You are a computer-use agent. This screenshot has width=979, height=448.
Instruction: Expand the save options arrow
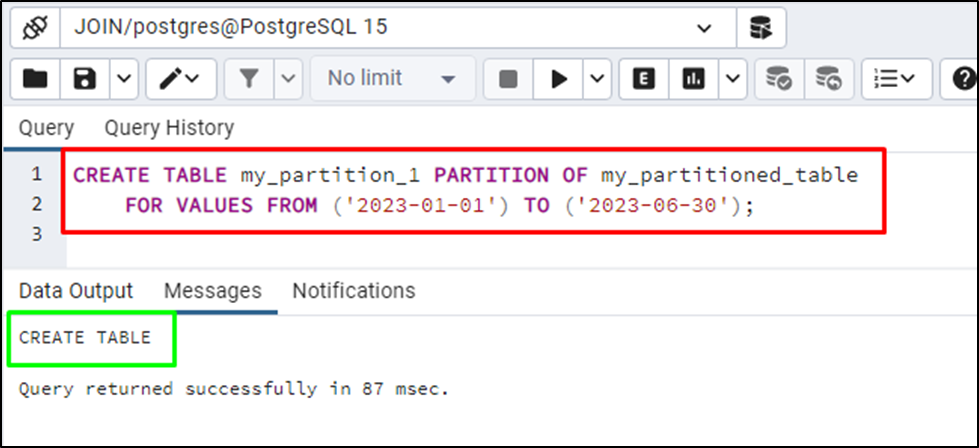click(x=124, y=79)
